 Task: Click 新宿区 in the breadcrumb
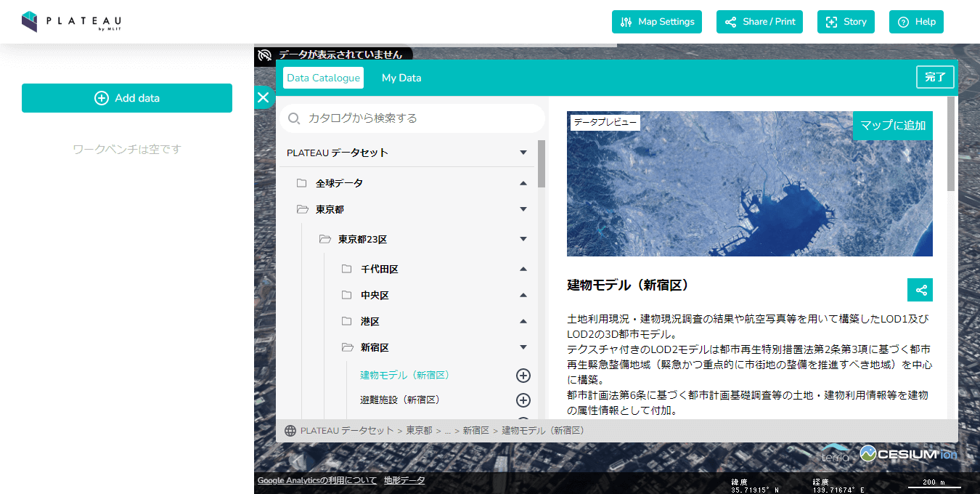pos(476,430)
